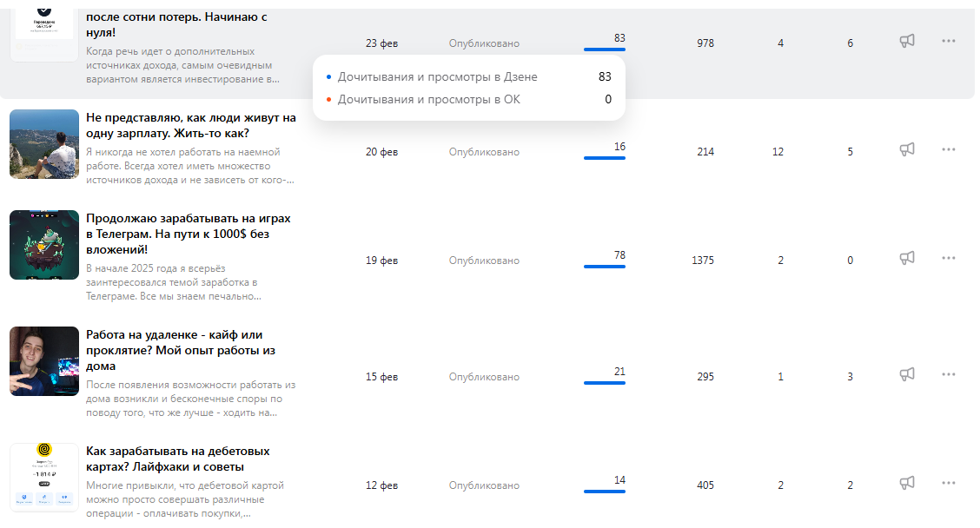The image size is (980, 528).
Task: Click the date '23 фев'
Action: pyautogui.click(x=382, y=43)
